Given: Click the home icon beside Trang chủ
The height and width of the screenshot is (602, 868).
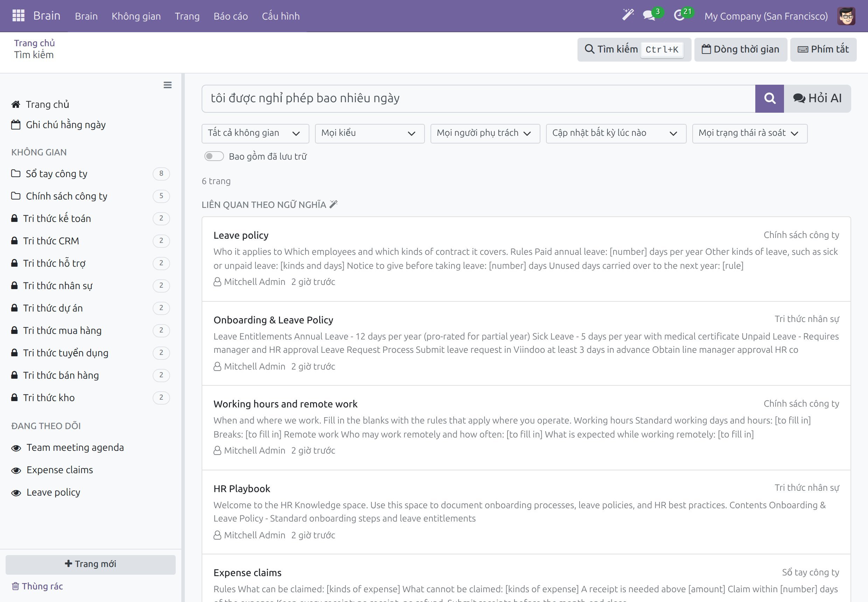Looking at the screenshot, I should tap(15, 104).
